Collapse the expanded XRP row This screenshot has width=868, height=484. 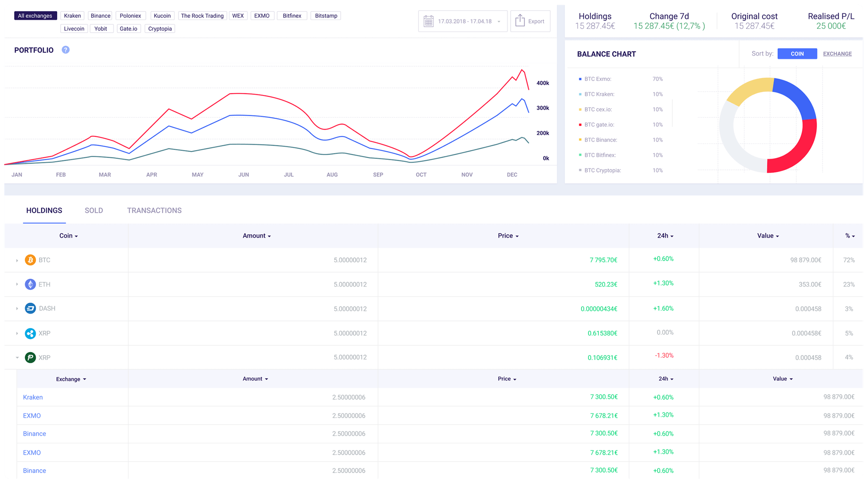pos(17,358)
